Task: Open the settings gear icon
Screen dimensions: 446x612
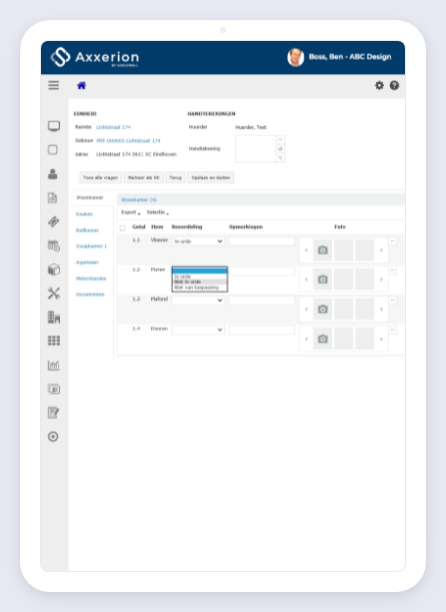Action: coord(379,85)
